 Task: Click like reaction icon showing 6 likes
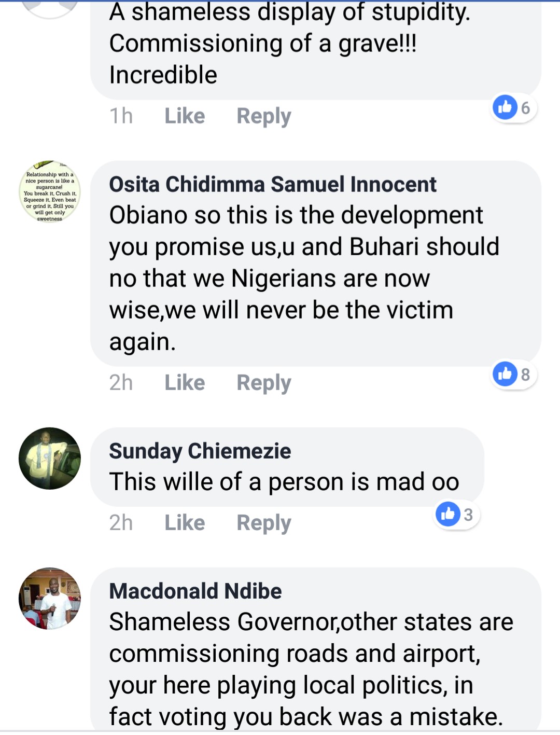[506, 107]
